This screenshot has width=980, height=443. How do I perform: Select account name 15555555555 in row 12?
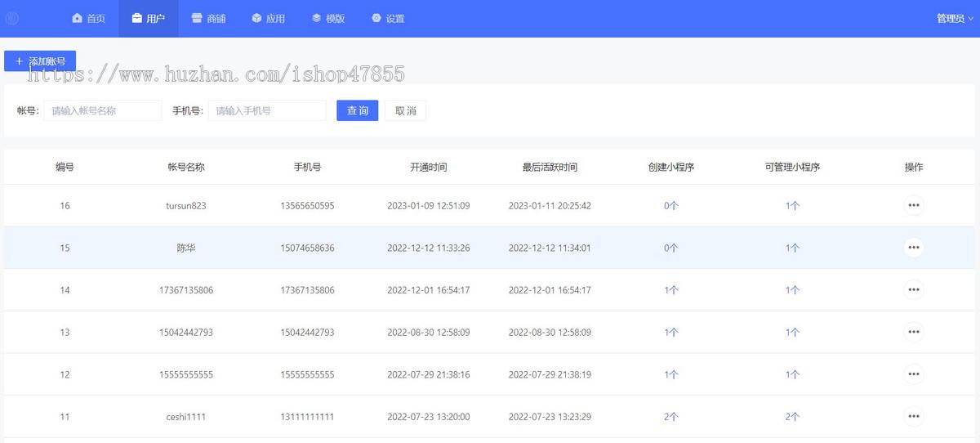186,374
